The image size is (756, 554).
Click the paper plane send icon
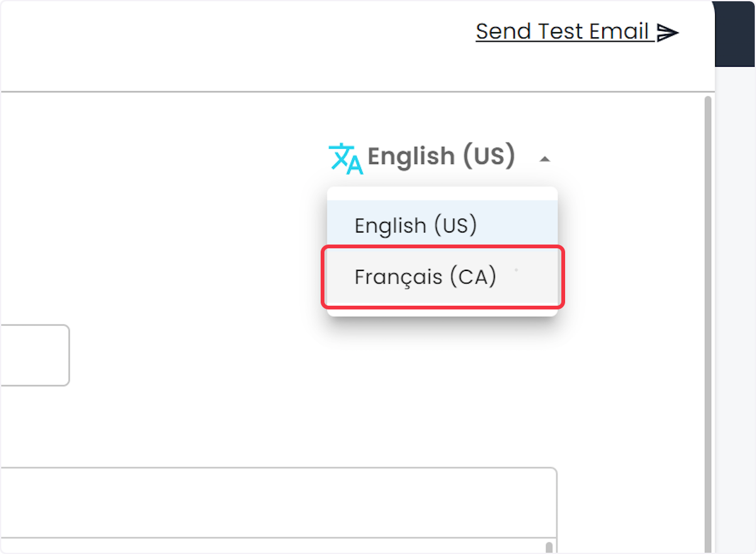(667, 32)
